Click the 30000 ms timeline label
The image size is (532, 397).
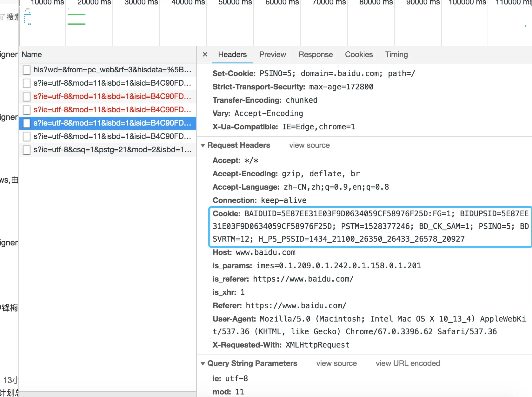[141, 3]
